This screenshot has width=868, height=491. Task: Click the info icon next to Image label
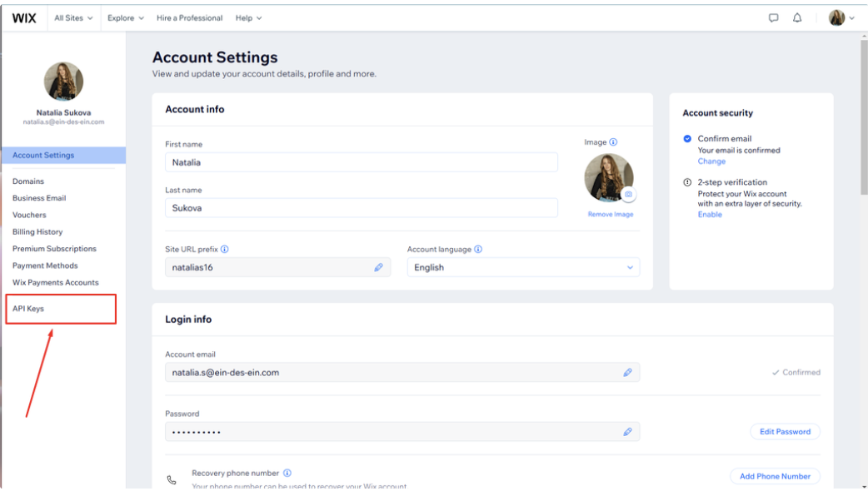[613, 142]
